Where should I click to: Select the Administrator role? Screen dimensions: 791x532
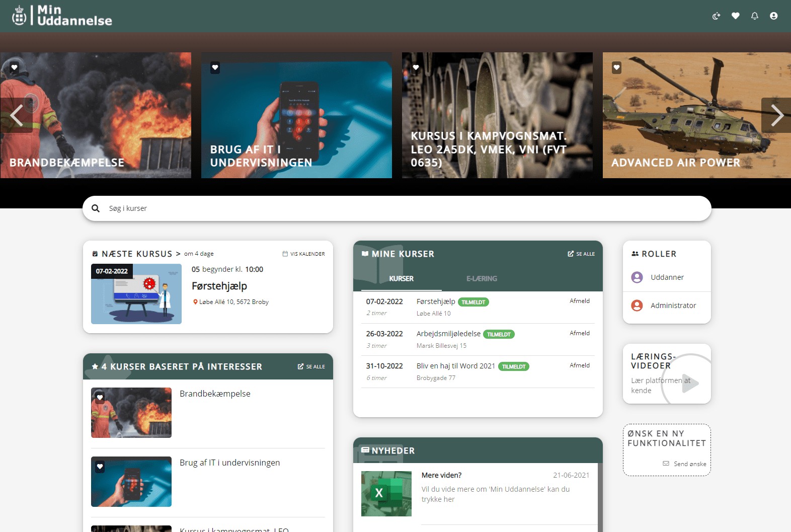tap(667, 306)
